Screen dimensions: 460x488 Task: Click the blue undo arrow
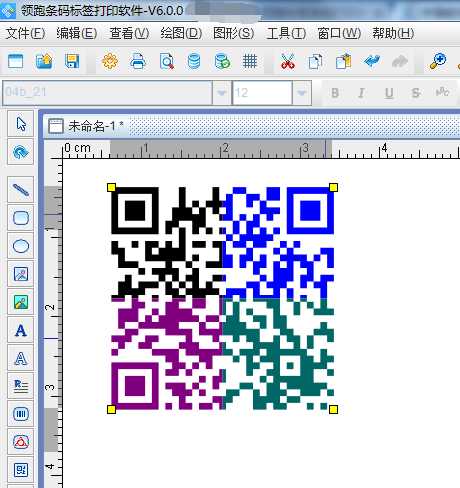(x=372, y=61)
